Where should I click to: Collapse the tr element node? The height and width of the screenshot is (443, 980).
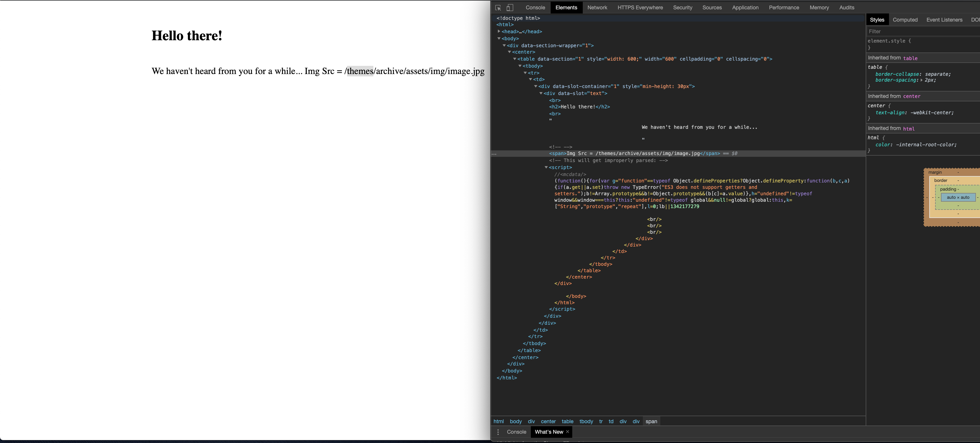[x=525, y=73]
